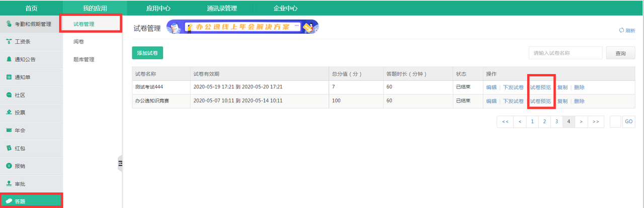Click the attendance and leave management sidebar icon
Screen dimensions: 644x208
(x=9, y=23)
